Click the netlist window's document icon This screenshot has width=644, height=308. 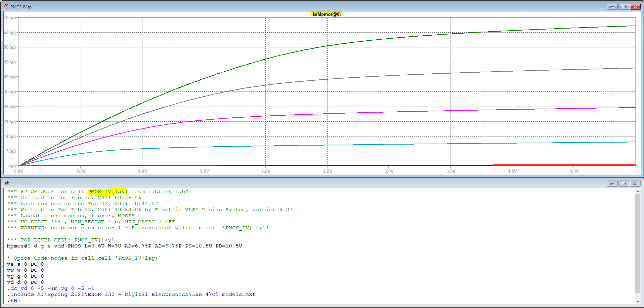(6, 184)
